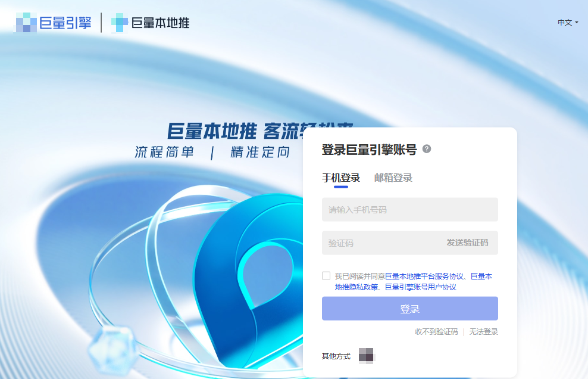Click the 其他方式 label
This screenshot has width=588, height=379.
336,356
